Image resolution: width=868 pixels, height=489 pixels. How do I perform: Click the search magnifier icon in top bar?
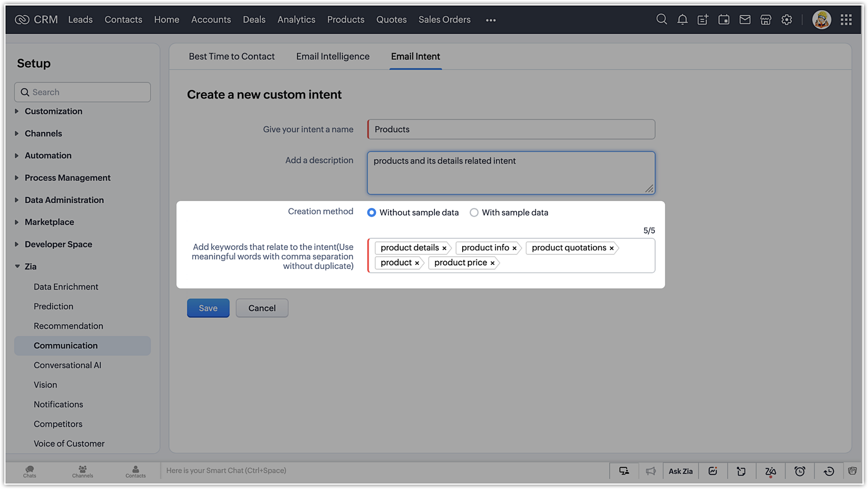click(x=661, y=20)
